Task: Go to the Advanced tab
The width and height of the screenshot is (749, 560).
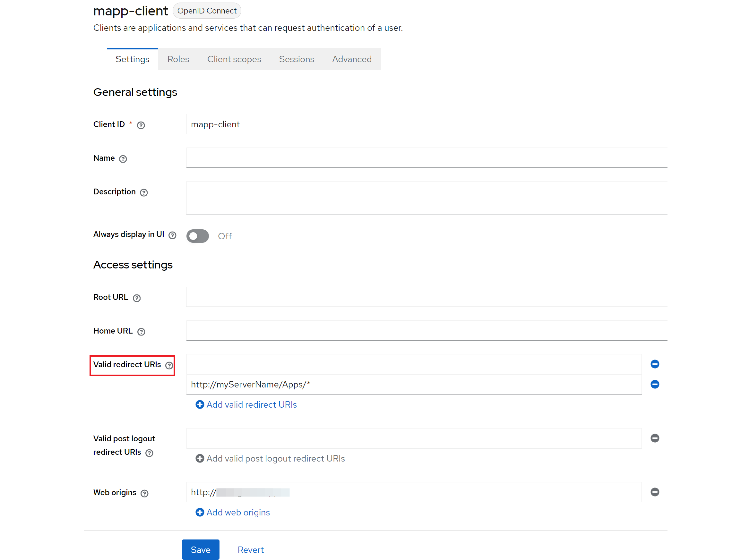Action: 351,59
